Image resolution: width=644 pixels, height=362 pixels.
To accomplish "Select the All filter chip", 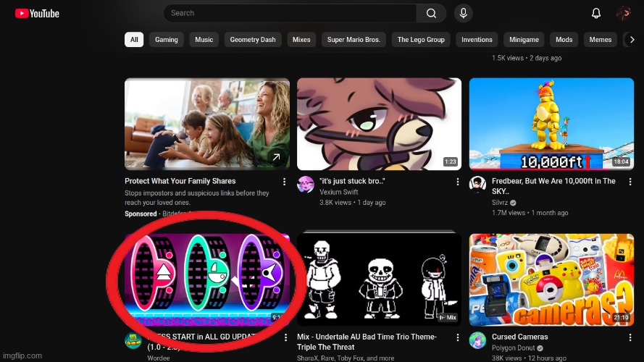I will click(134, 40).
